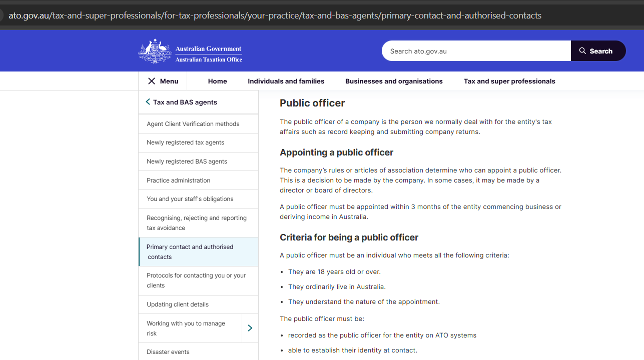
Task: Click the "company's rules or articles of association" paragraph
Action: click(x=420, y=180)
